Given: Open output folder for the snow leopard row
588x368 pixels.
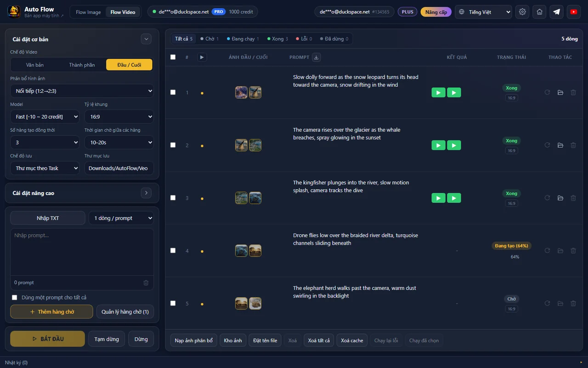Looking at the screenshot, I should tap(560, 92).
